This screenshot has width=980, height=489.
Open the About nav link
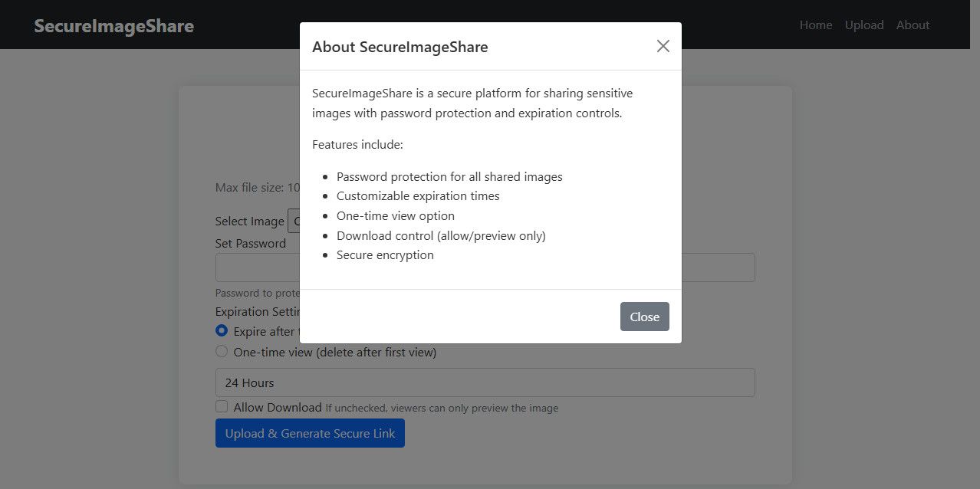[x=913, y=25]
